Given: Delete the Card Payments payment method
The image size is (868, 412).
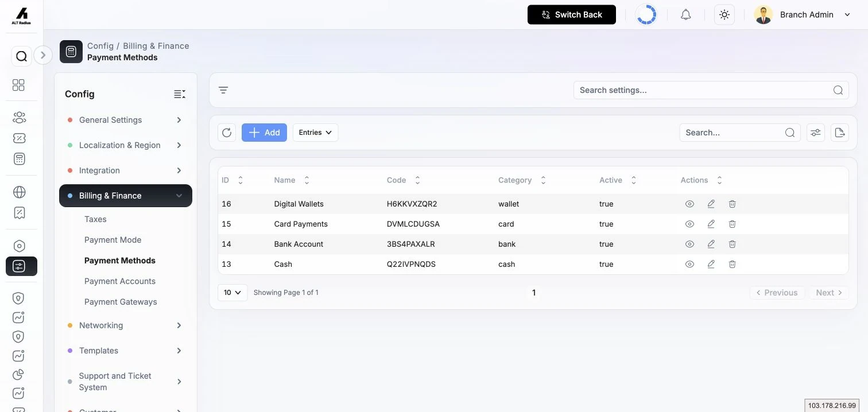Looking at the screenshot, I should coord(733,224).
